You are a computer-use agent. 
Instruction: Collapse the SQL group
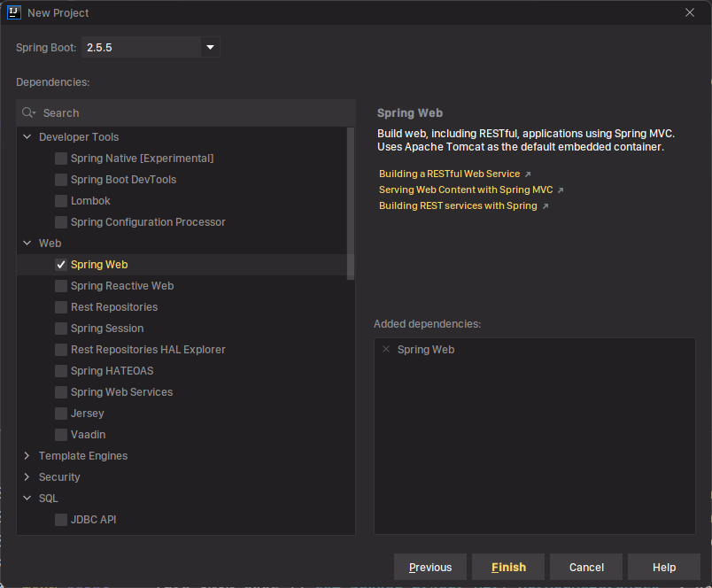tap(27, 498)
